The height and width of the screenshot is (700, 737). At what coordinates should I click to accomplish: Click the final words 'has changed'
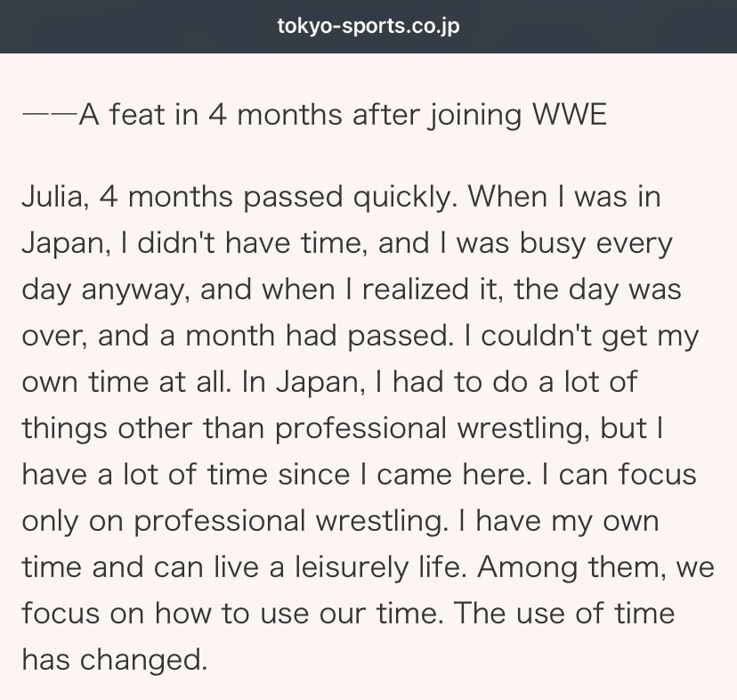point(114,660)
